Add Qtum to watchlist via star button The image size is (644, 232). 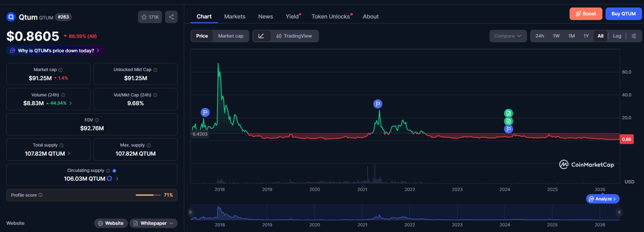tap(150, 17)
